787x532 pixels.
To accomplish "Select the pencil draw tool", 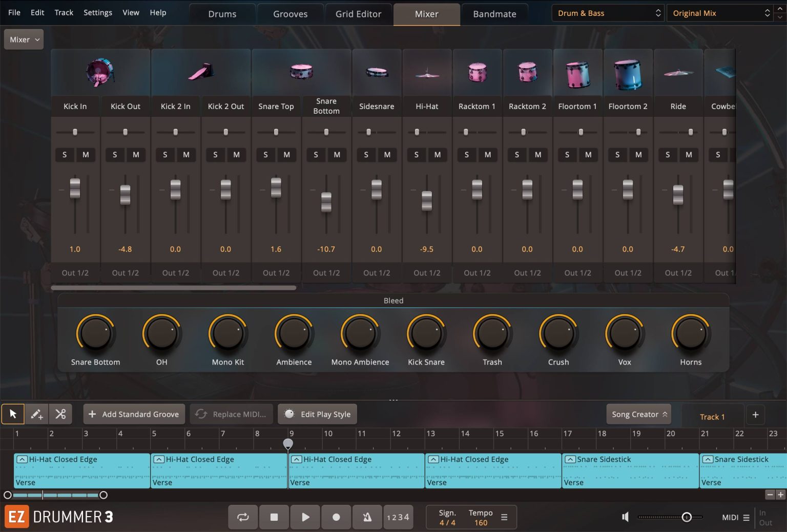I will click(37, 414).
